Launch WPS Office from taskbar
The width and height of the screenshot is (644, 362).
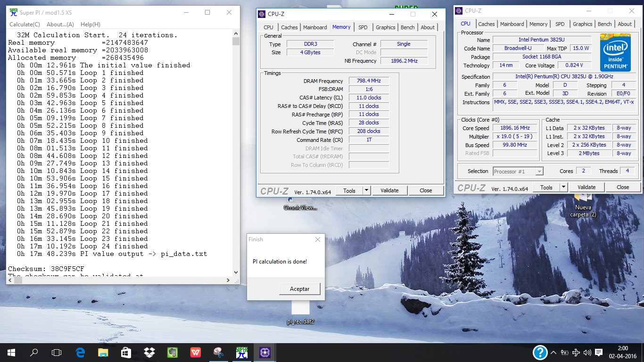195,352
